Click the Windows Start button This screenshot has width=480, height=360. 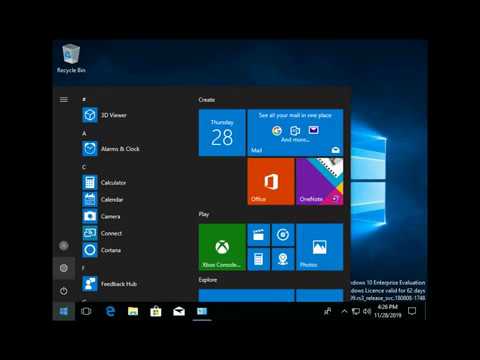tap(64, 311)
